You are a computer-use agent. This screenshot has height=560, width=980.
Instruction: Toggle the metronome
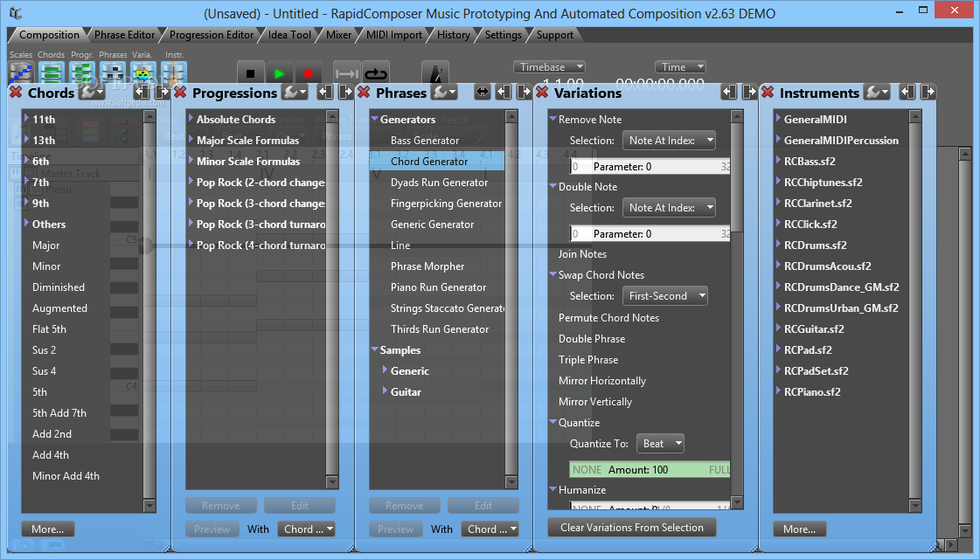tap(435, 73)
